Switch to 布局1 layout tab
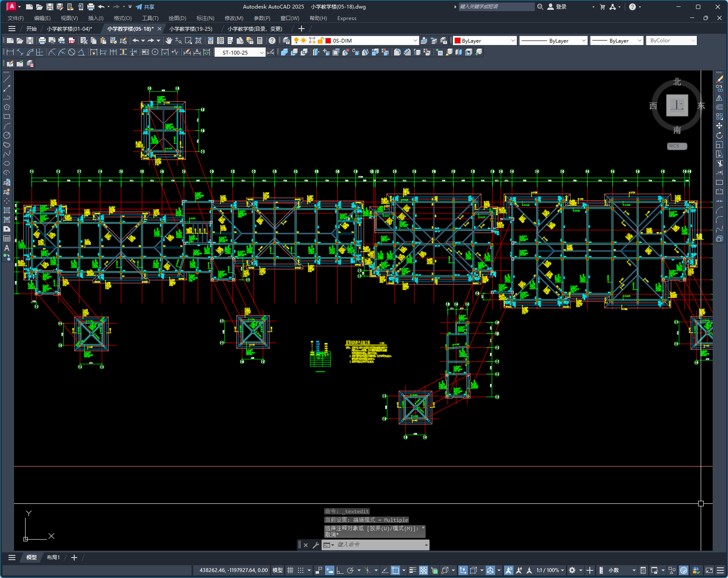This screenshot has width=728, height=578. coord(53,558)
